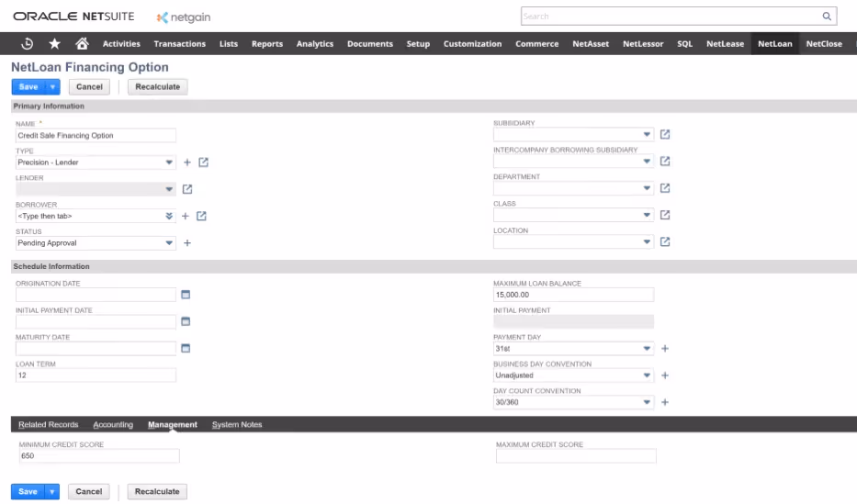857x504 pixels.
Task: Switch to the Related Records tab
Action: click(48, 425)
